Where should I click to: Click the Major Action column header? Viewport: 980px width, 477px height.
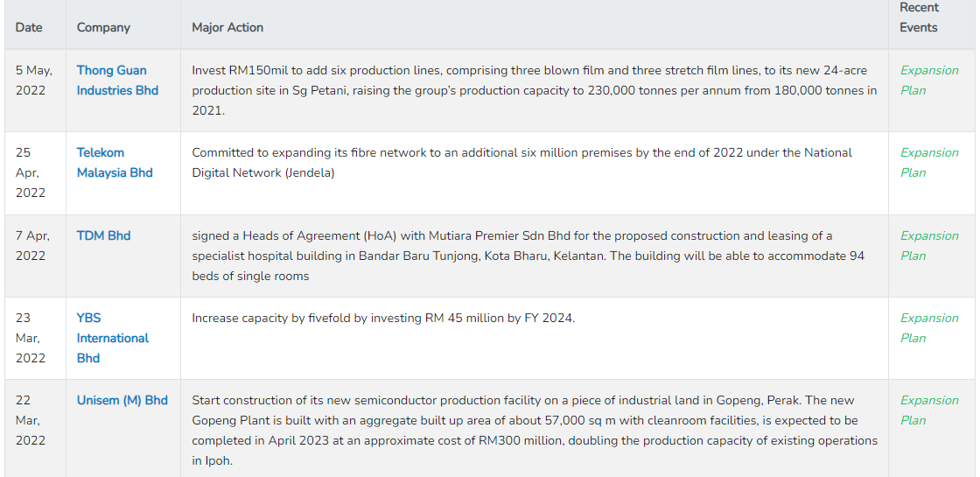click(227, 27)
